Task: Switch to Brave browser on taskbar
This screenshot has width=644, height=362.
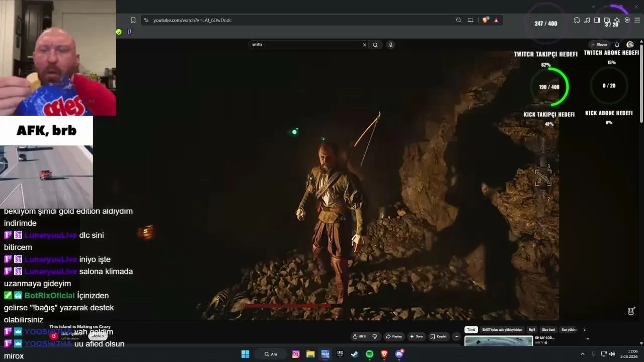Action: point(384,354)
